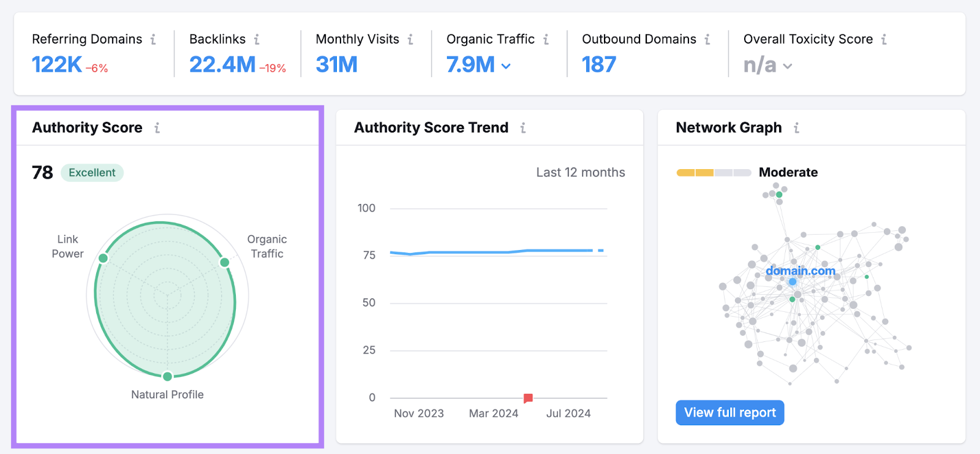Open Authority Score info icon
Image resolution: width=980 pixels, height=454 pixels.
(157, 127)
